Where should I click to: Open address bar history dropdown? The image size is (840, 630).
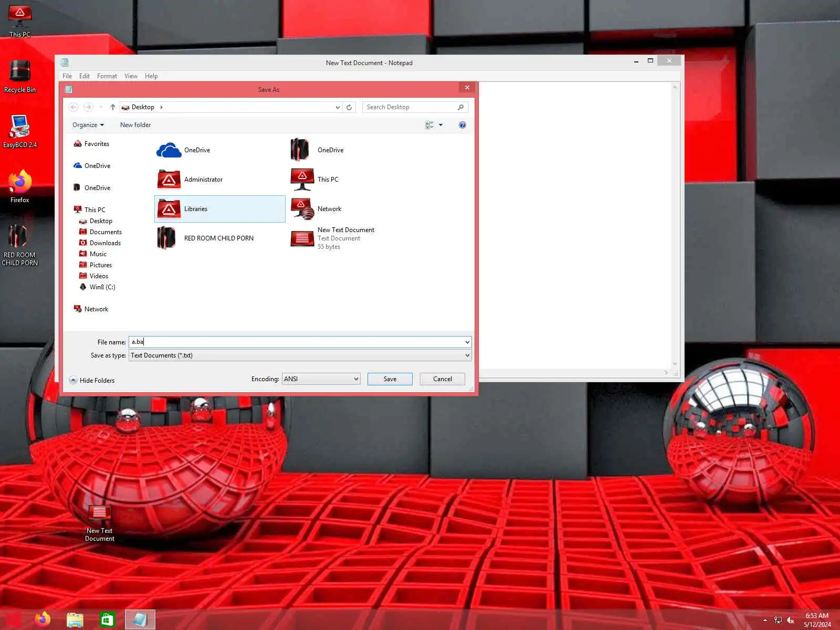coord(338,107)
